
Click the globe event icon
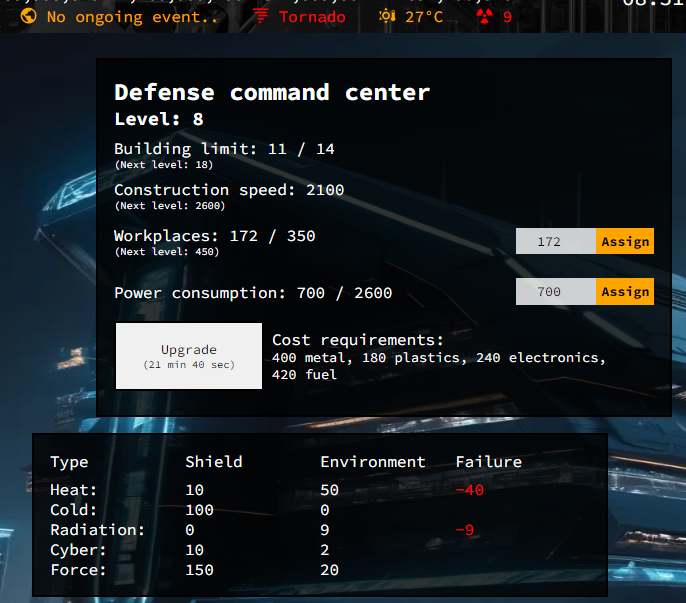click(28, 17)
